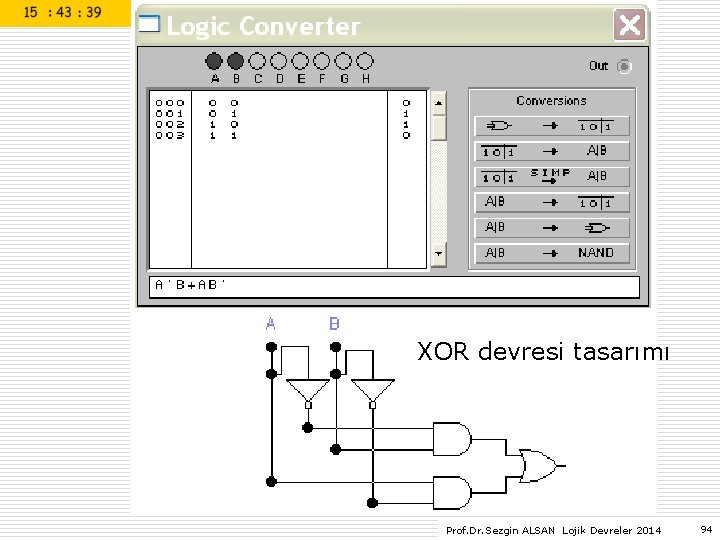
Task: Click the expression field A'B+AB'
Action: point(394,287)
